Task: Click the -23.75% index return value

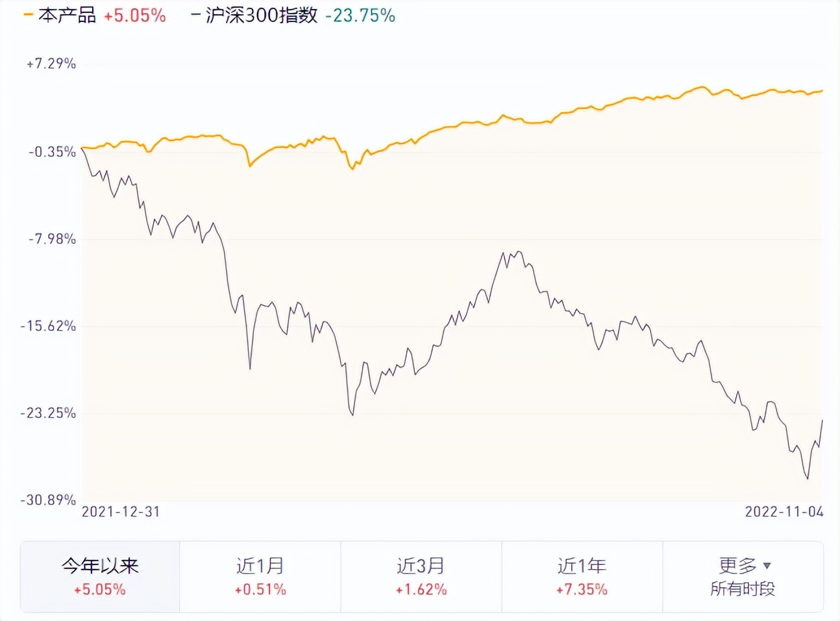Action: (361, 14)
